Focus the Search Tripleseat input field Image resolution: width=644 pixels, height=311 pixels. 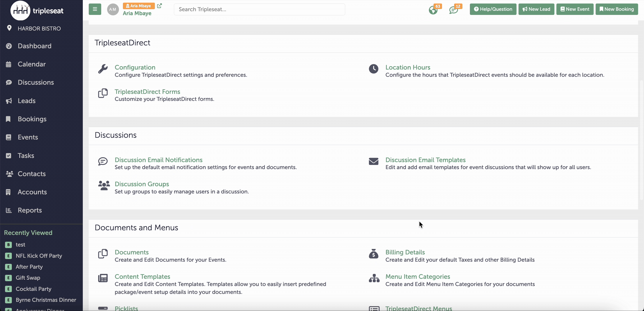coord(259,9)
